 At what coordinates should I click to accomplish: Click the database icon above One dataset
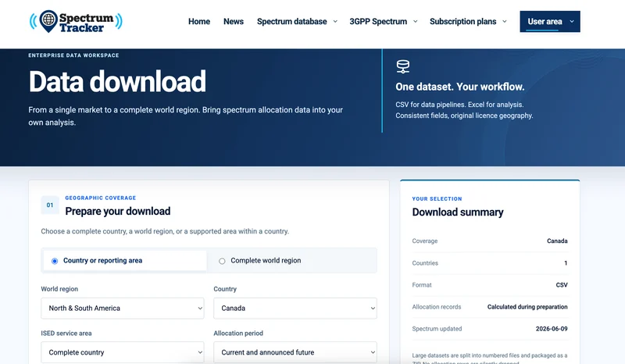(x=402, y=66)
